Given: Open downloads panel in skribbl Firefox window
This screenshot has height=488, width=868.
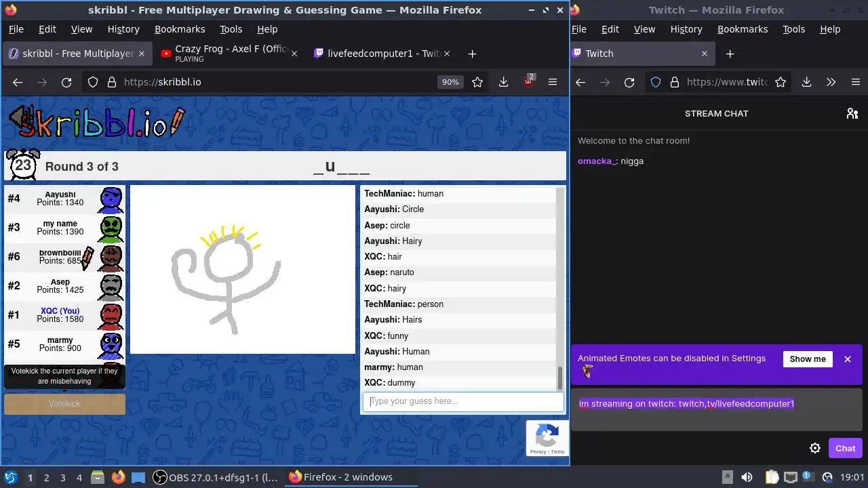Looking at the screenshot, I should click(503, 82).
